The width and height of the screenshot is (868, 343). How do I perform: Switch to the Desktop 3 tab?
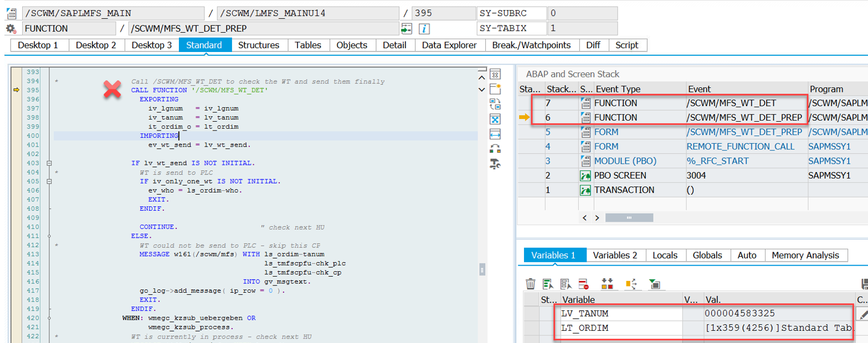click(x=151, y=45)
